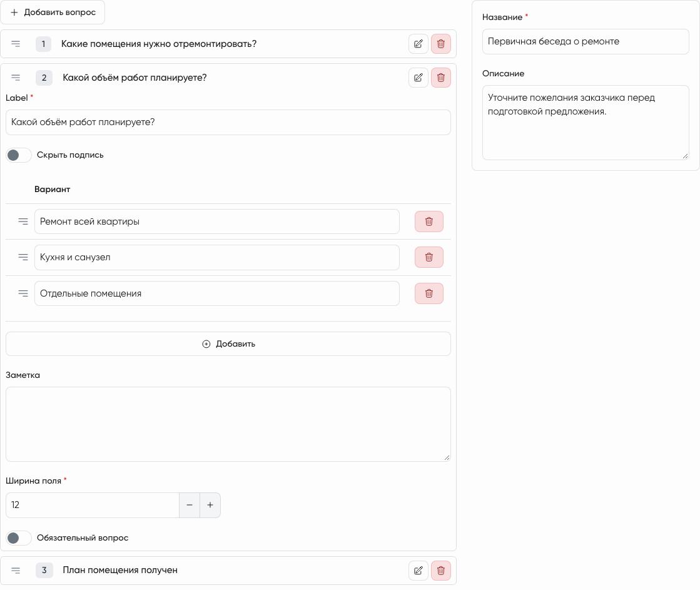Click the Заметка textarea resize grip
Image resolution: width=700 pixels, height=590 pixels.
coord(447,457)
